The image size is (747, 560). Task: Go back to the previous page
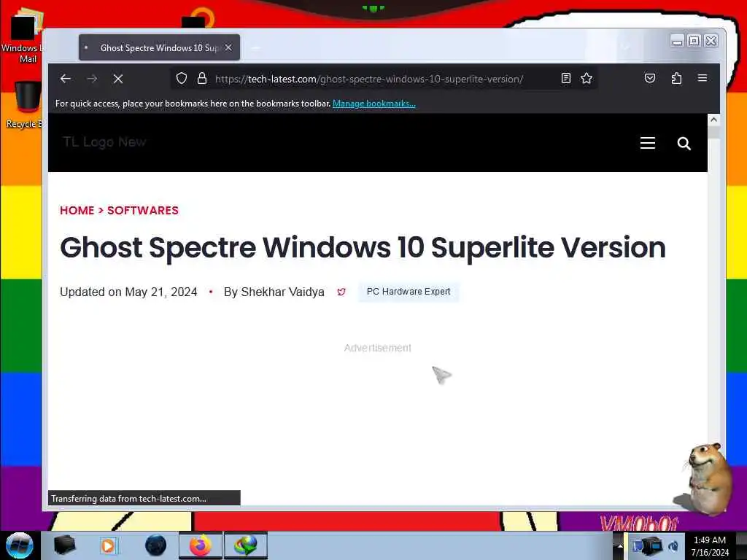pos(65,79)
